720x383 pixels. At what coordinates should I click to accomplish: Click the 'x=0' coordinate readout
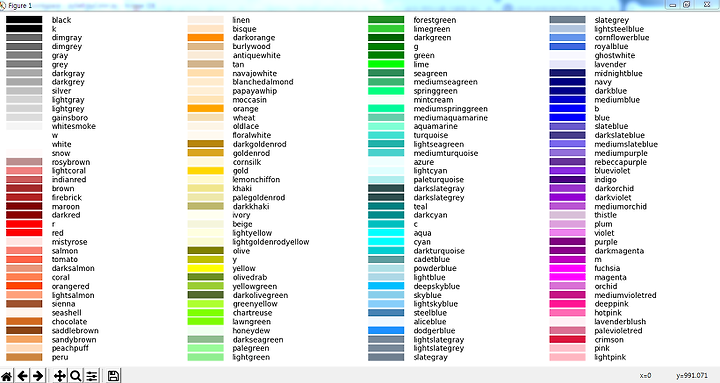click(x=645, y=376)
